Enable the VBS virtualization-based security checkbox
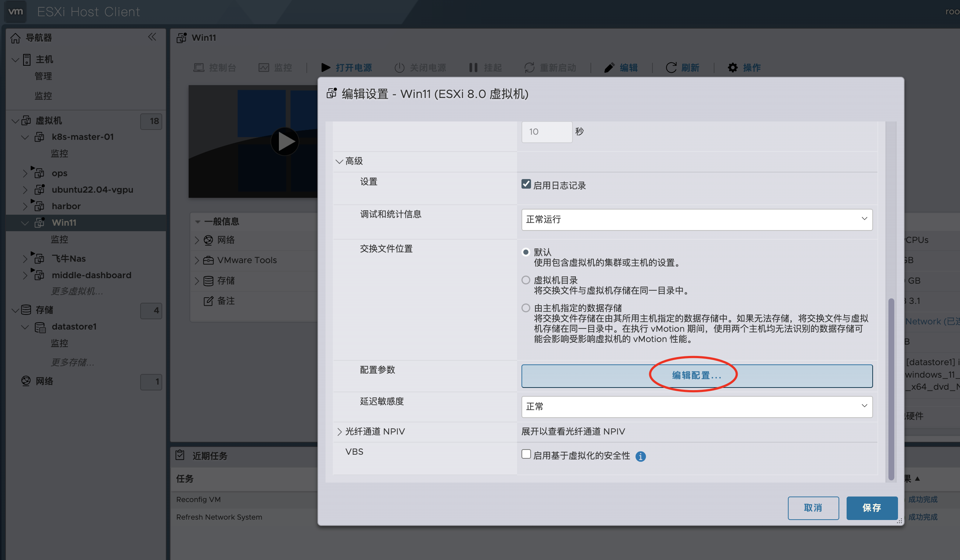Viewport: 960px width, 560px height. (x=526, y=454)
